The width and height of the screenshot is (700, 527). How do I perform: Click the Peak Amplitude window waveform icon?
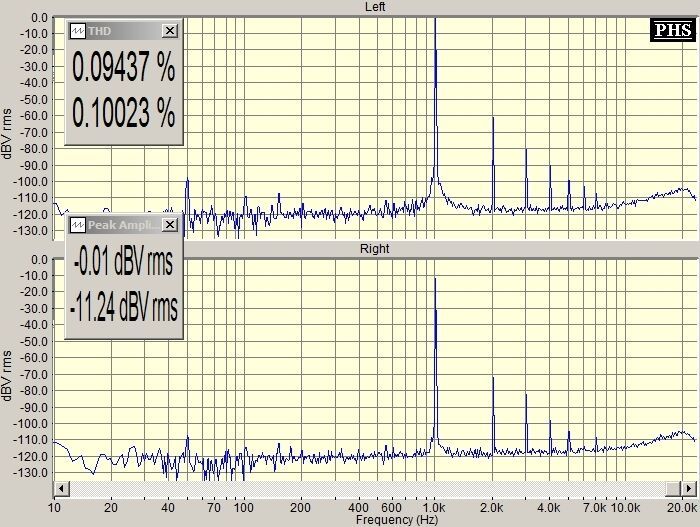78,225
